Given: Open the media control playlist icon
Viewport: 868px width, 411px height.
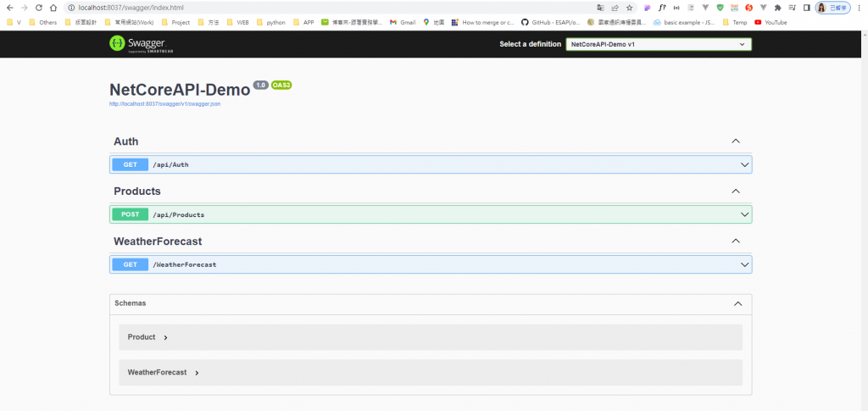Looking at the screenshot, I should (x=793, y=8).
